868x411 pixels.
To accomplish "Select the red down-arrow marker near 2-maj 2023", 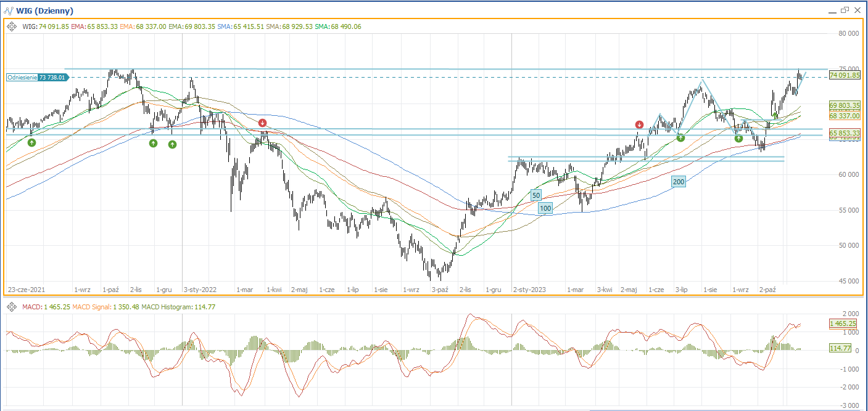I will (640, 125).
